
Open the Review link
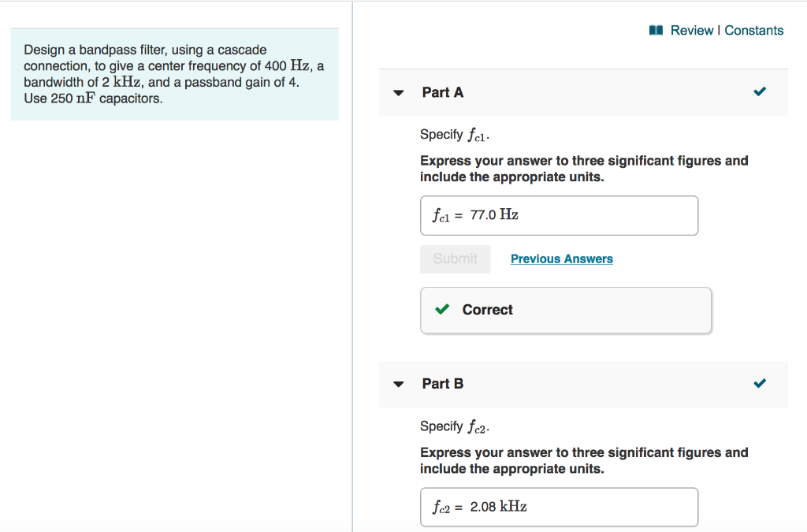point(691,31)
